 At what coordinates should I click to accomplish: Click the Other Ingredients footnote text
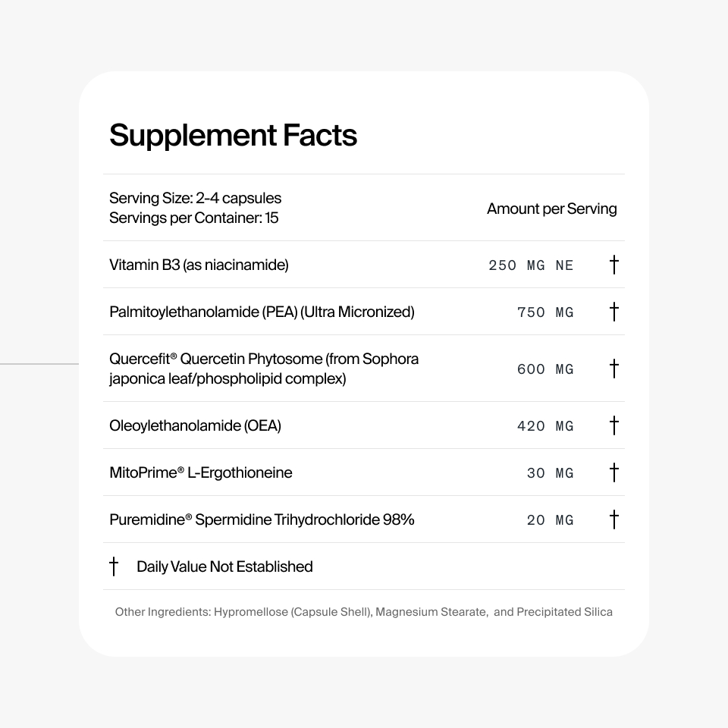(x=363, y=612)
